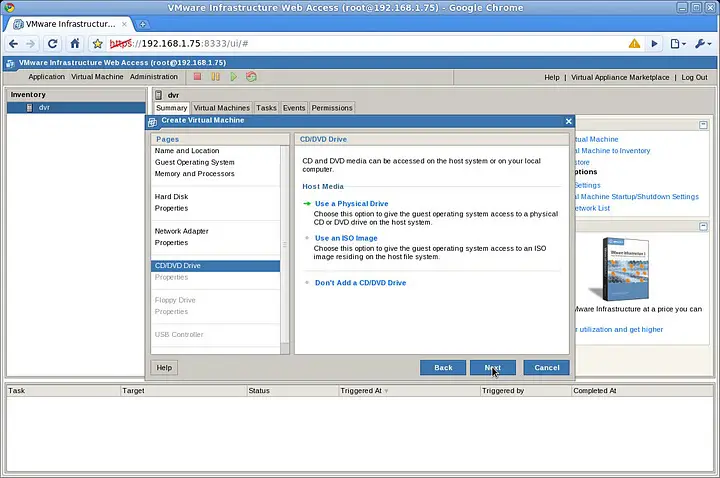
Task: Close the Create Virtual Machine dialog
Action: (x=568, y=121)
